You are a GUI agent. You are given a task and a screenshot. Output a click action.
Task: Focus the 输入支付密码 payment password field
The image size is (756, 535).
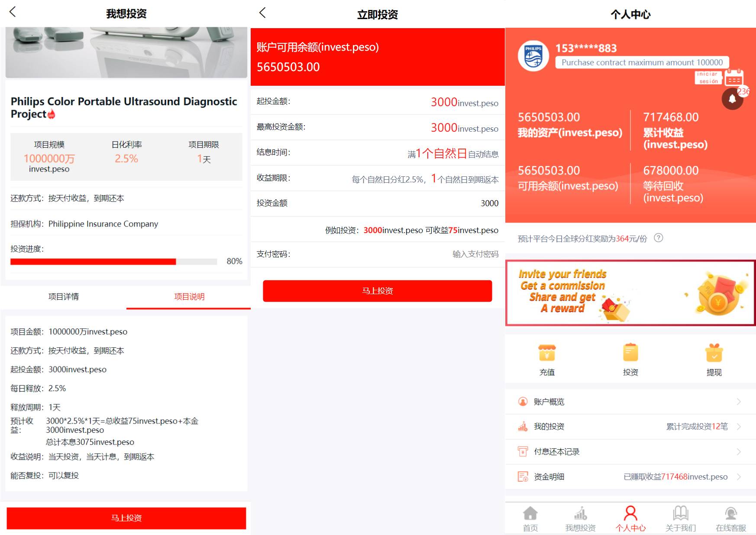pos(475,254)
